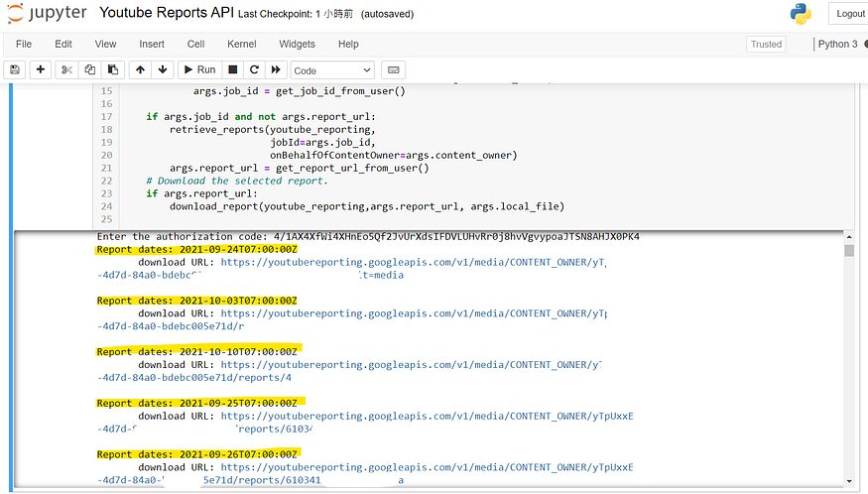Paste cells below

click(x=113, y=69)
